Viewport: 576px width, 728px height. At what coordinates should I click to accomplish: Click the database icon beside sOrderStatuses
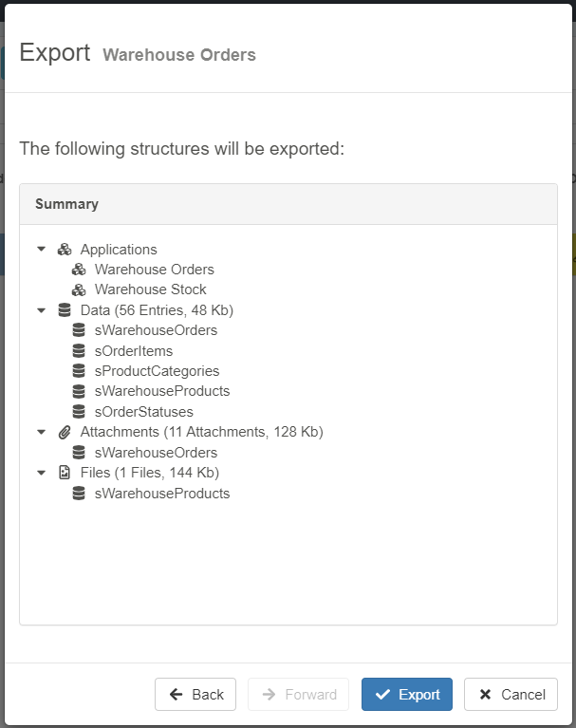[79, 412]
